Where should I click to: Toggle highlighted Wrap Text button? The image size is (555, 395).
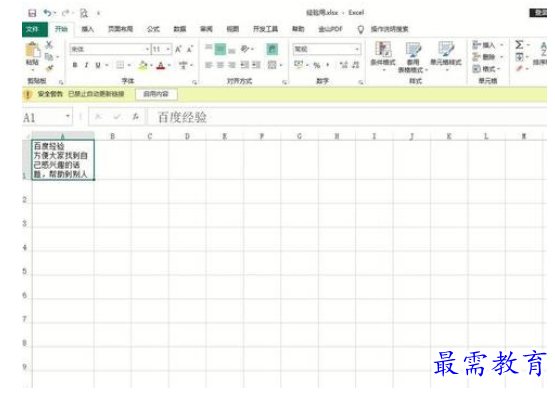point(272,49)
